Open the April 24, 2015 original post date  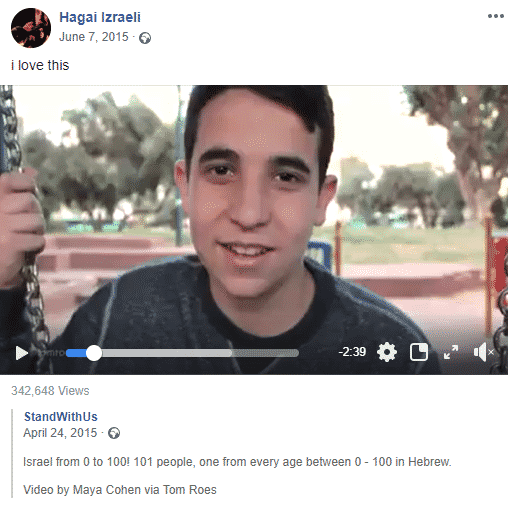coord(60,433)
